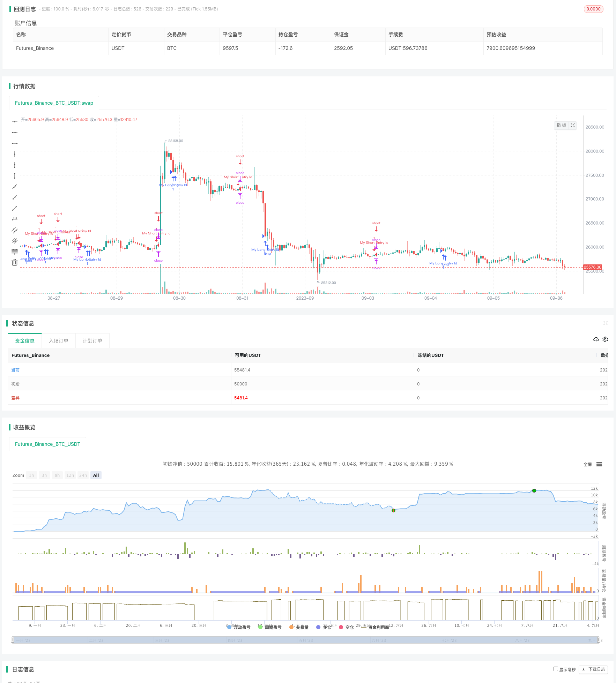
Task: Toggle 周期盈亏 series in chart legend
Action: point(270,627)
